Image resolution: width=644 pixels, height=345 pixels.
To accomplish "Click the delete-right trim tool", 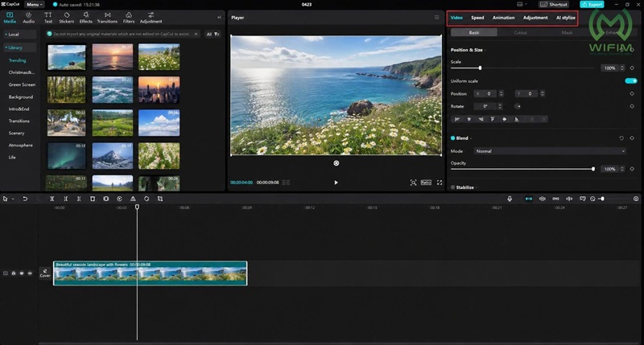I will click(x=79, y=199).
